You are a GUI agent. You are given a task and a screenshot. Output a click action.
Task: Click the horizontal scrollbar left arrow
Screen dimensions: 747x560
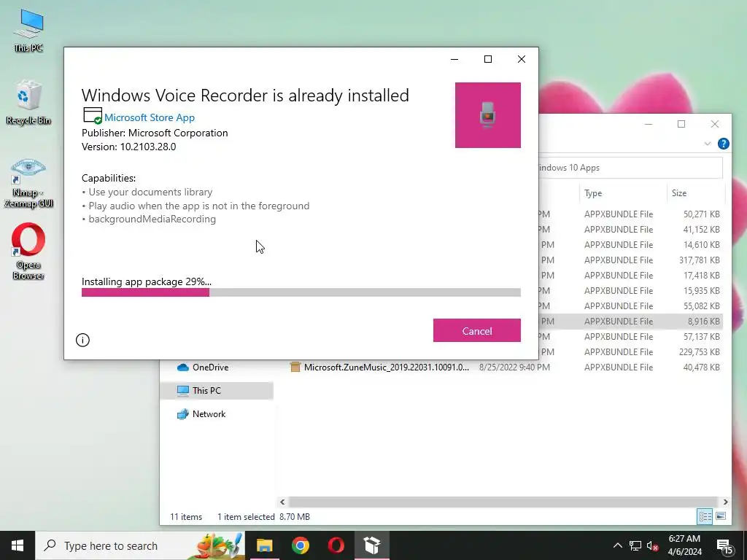click(282, 502)
